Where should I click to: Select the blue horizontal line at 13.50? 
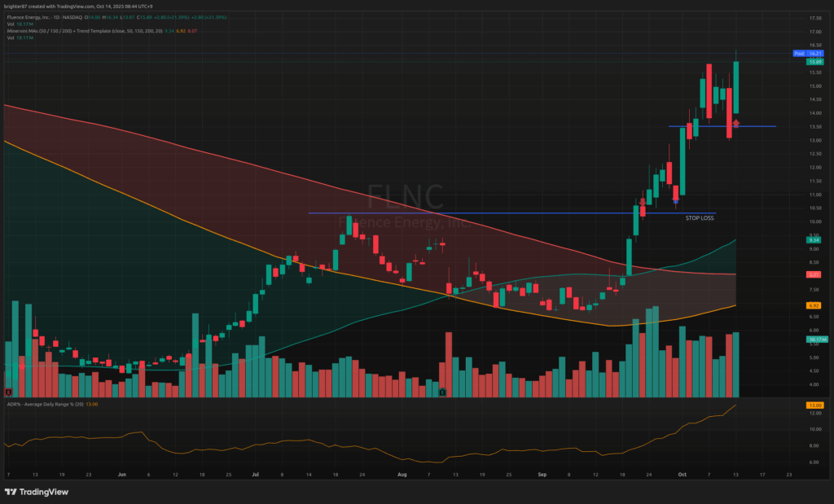757,126
